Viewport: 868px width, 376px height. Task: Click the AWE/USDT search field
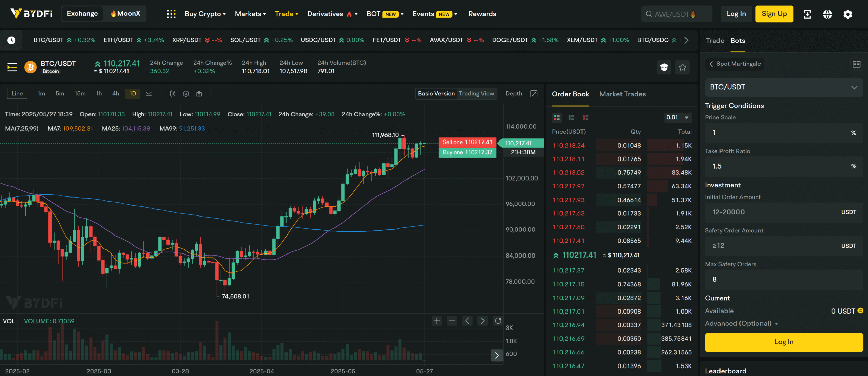coord(676,14)
